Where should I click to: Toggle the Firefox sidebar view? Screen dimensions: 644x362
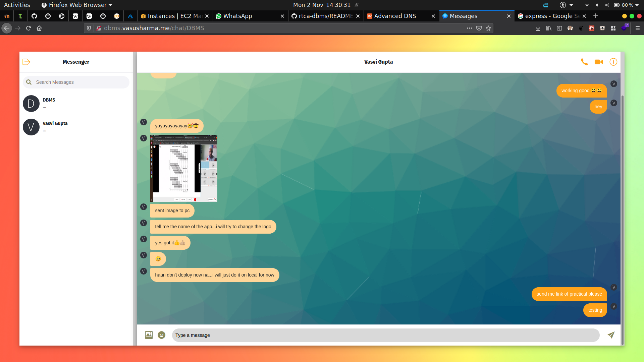[559, 28]
